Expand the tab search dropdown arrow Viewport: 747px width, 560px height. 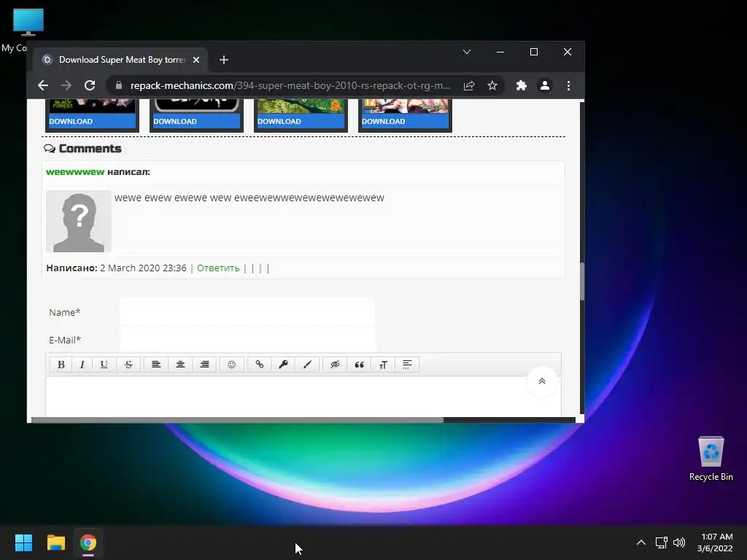[467, 52]
